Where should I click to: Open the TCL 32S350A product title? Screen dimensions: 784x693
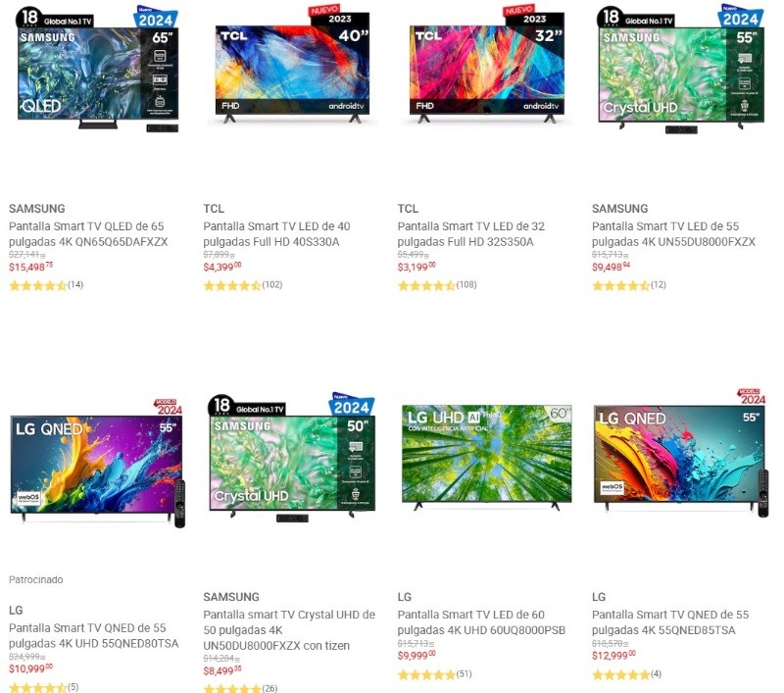(471, 234)
